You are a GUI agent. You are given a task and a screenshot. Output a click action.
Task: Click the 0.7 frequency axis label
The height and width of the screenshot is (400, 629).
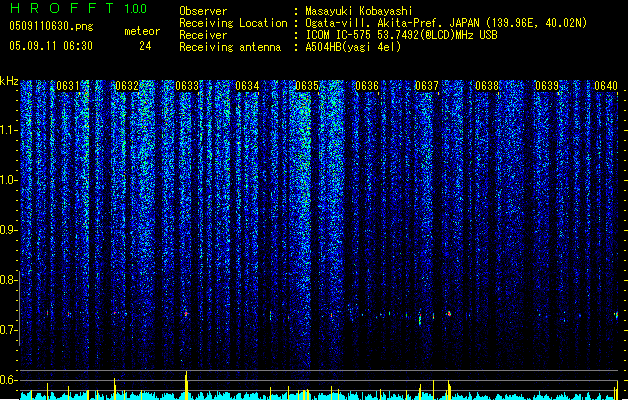(8, 330)
